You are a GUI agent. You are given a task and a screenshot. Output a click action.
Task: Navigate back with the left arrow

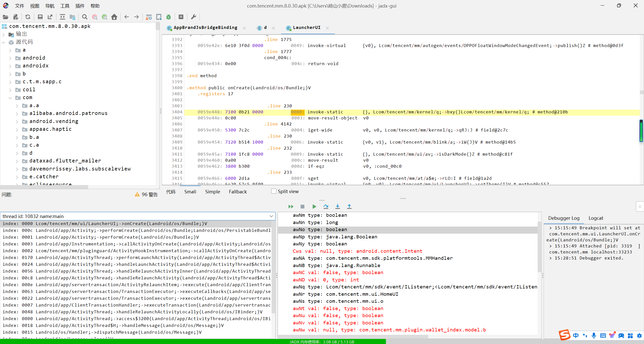(x=127, y=17)
